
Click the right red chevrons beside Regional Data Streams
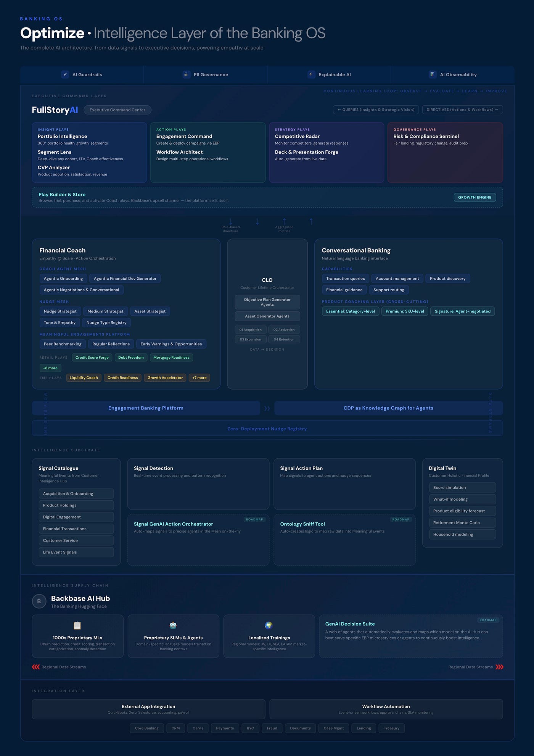(x=499, y=667)
